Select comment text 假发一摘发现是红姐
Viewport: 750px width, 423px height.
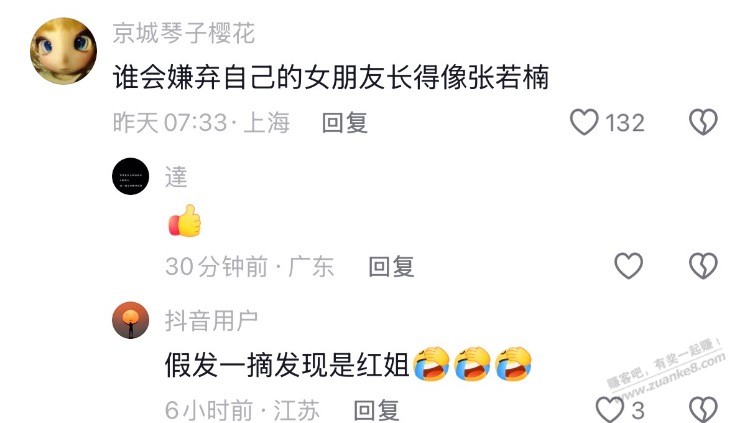click(287, 365)
